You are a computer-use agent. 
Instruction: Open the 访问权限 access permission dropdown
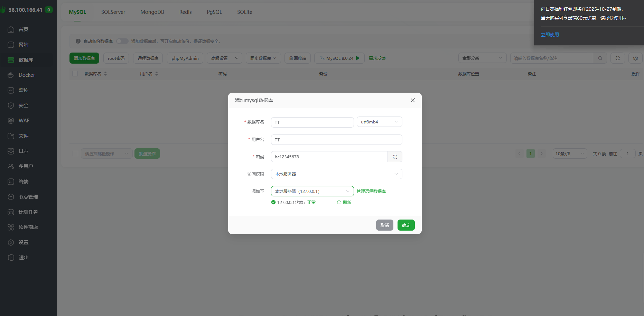click(336, 174)
